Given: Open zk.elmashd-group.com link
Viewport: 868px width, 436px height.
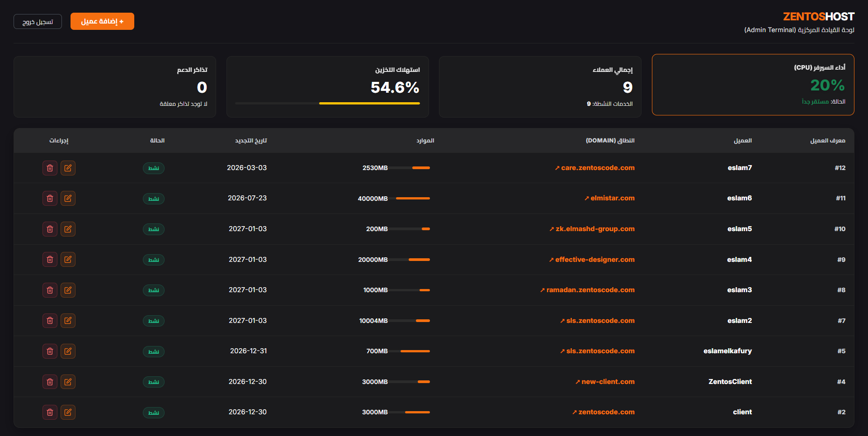Looking at the screenshot, I should tap(594, 229).
